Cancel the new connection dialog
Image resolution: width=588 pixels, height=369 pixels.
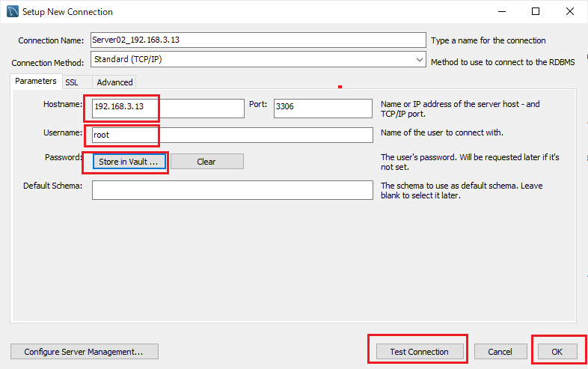click(500, 352)
